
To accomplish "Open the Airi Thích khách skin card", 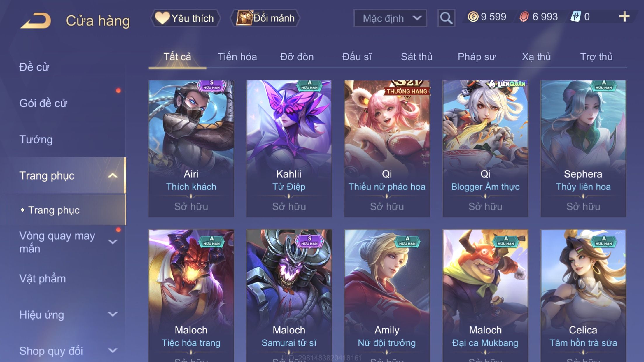I will click(x=191, y=149).
